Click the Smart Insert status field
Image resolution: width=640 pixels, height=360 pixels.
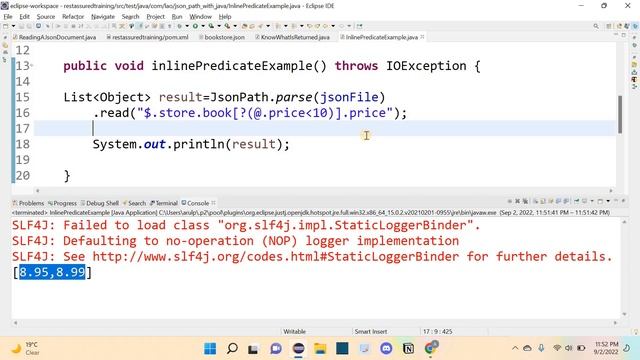(371, 331)
